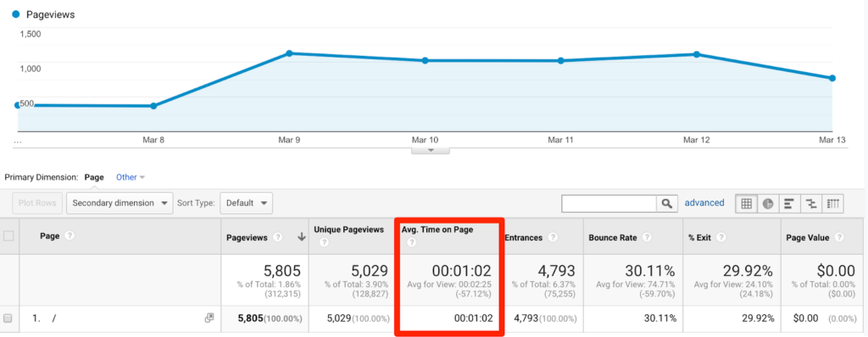Switch to the data table view icon
This screenshot has height=337, width=868.
[x=746, y=203]
